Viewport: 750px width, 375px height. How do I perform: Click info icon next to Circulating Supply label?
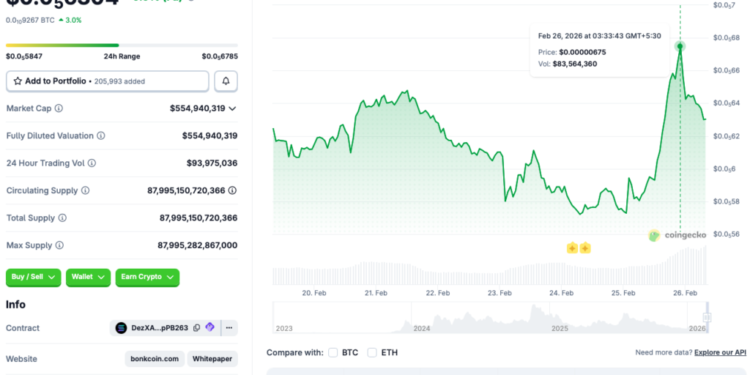point(85,190)
